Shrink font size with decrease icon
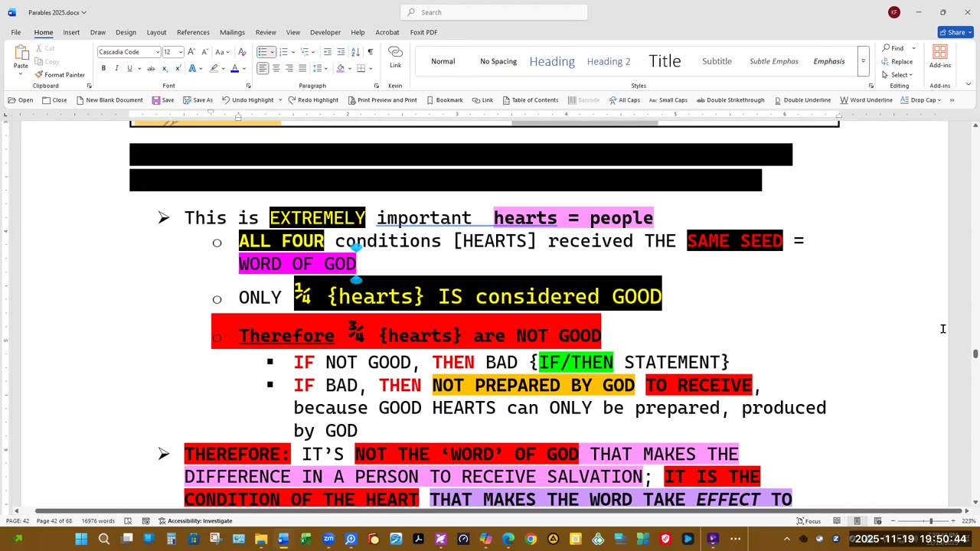This screenshot has height=551, width=980. coord(204,52)
